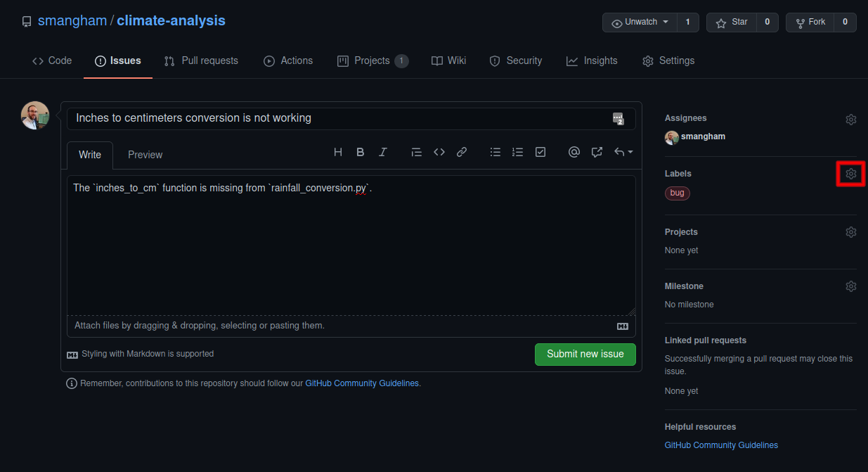868x472 pixels.
Task: Switch to the Preview editor tab
Action: coord(145,155)
